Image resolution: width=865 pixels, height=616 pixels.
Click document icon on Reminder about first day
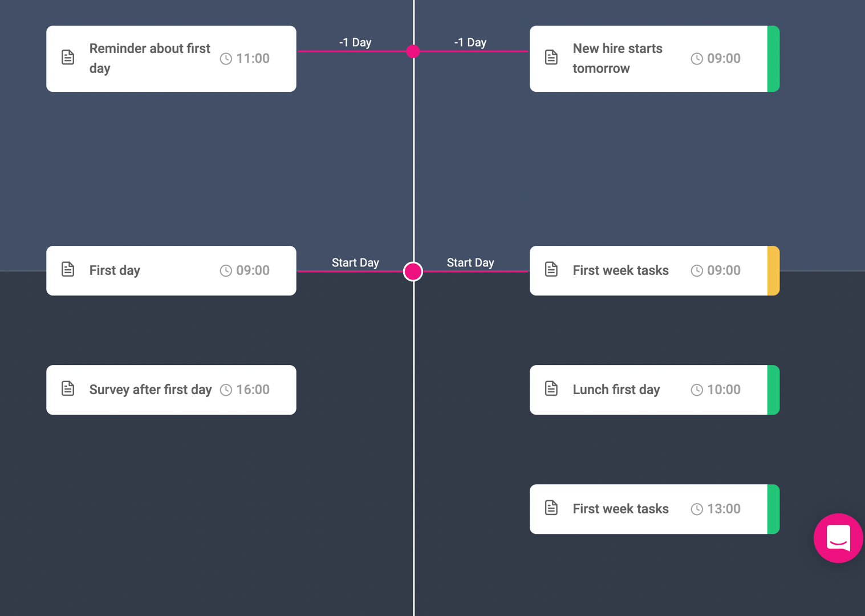68,57
